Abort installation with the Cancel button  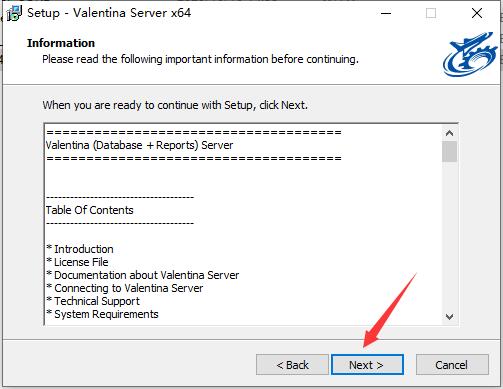click(x=452, y=365)
